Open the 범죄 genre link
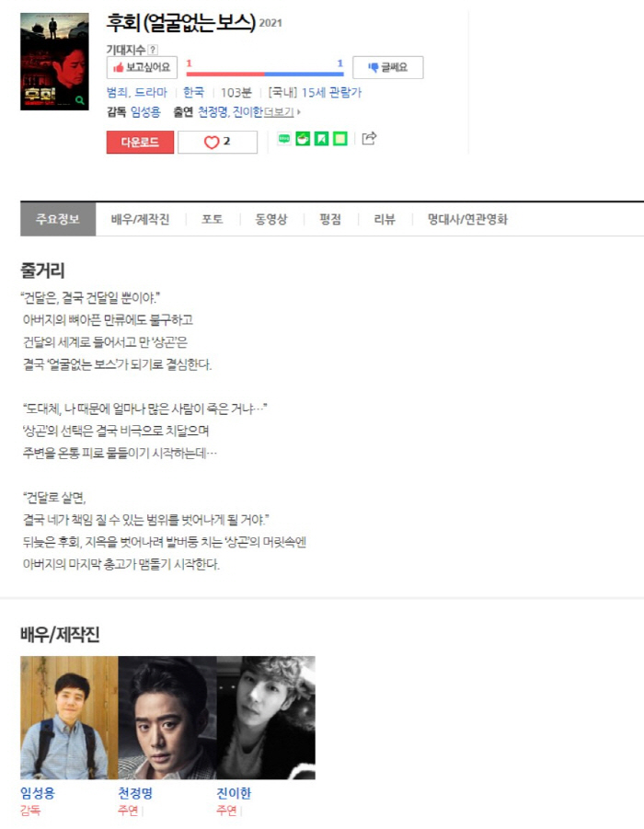This screenshot has height=829, width=644. pos(117,93)
